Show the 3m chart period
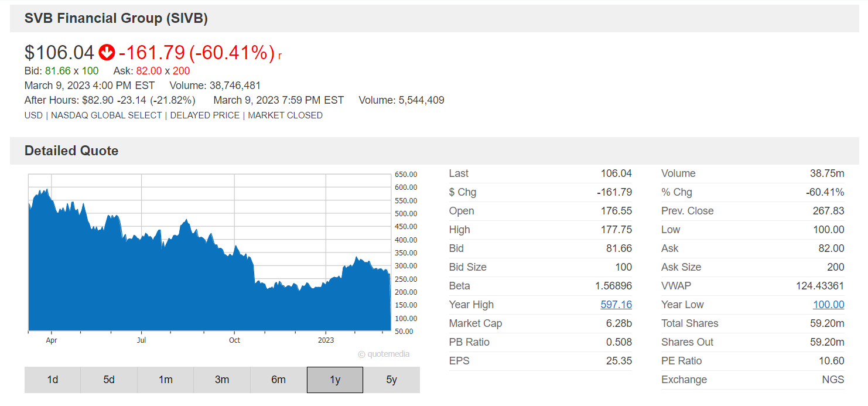The image size is (868, 406). [222, 380]
